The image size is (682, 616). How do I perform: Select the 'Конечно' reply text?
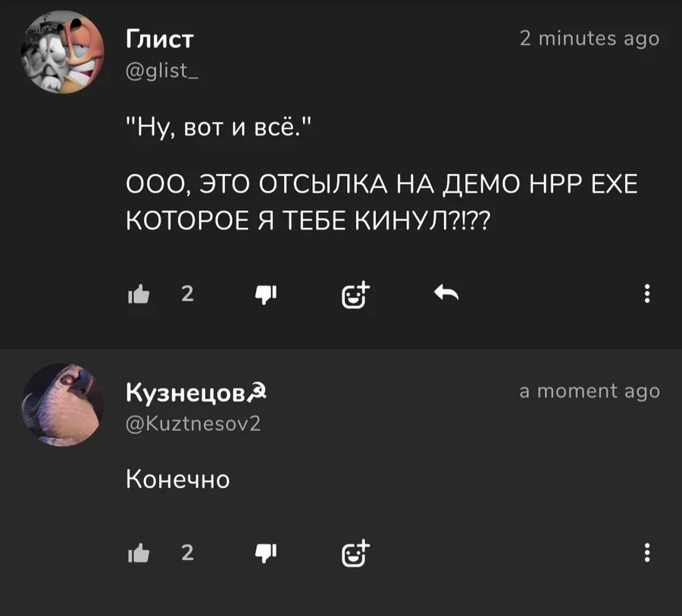(x=177, y=480)
